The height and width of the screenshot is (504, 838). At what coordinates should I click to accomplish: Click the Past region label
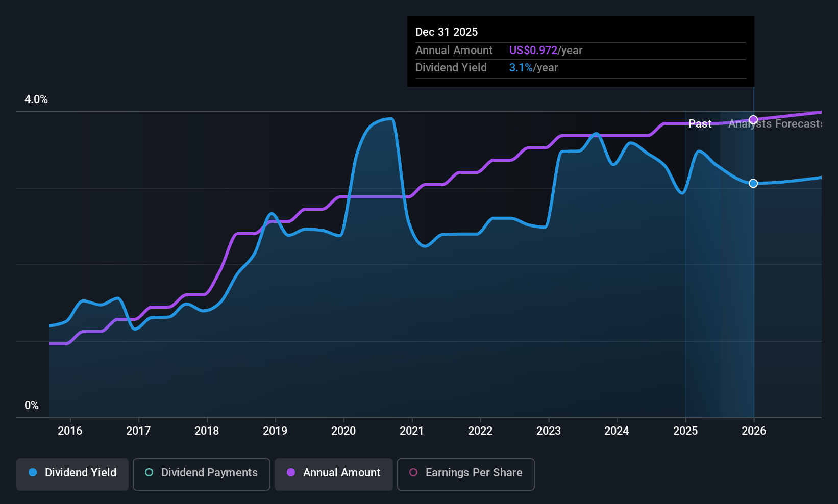click(700, 123)
